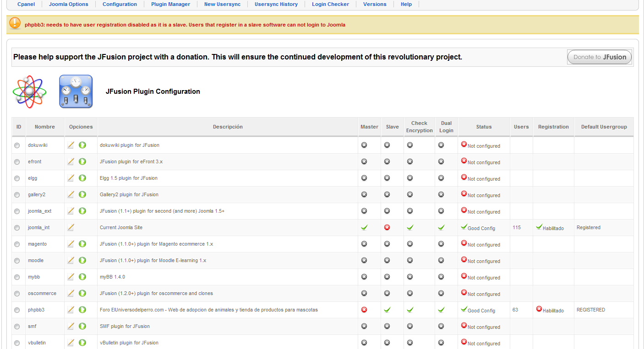Click the mybb green arrow icon

tap(82, 277)
